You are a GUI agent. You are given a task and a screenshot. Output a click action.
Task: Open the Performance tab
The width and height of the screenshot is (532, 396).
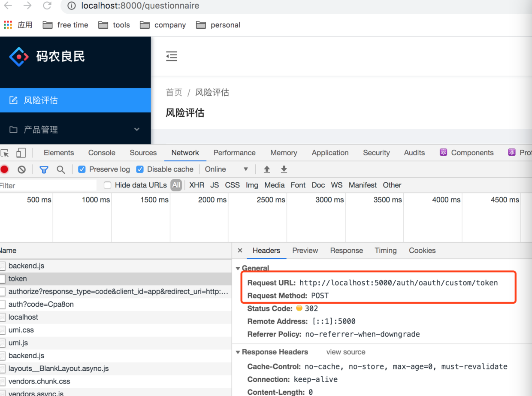coord(235,153)
